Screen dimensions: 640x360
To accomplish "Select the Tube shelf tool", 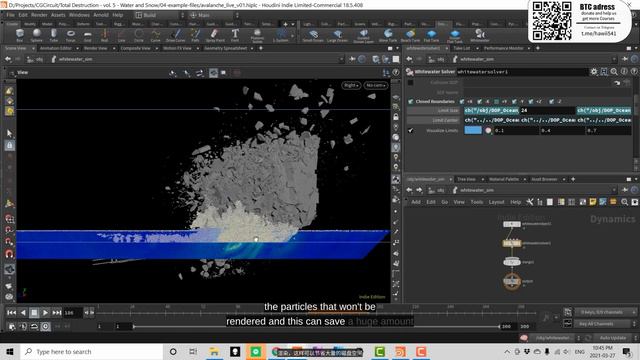I will [53, 35].
